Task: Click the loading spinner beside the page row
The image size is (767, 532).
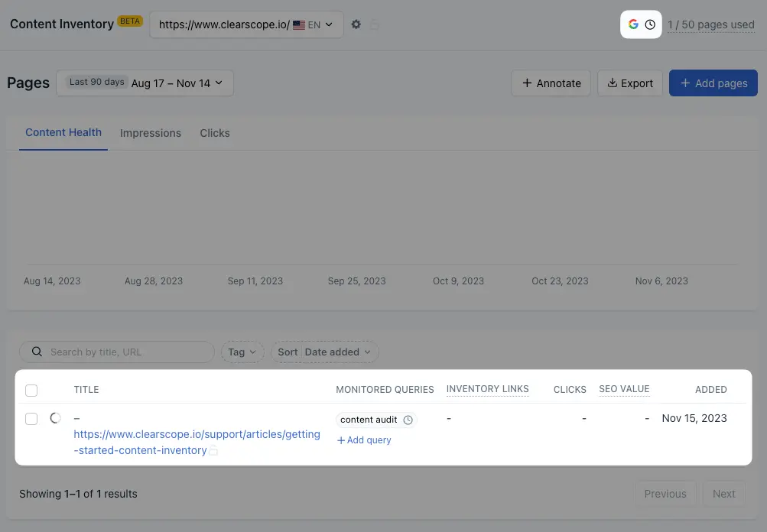Action: tap(55, 418)
